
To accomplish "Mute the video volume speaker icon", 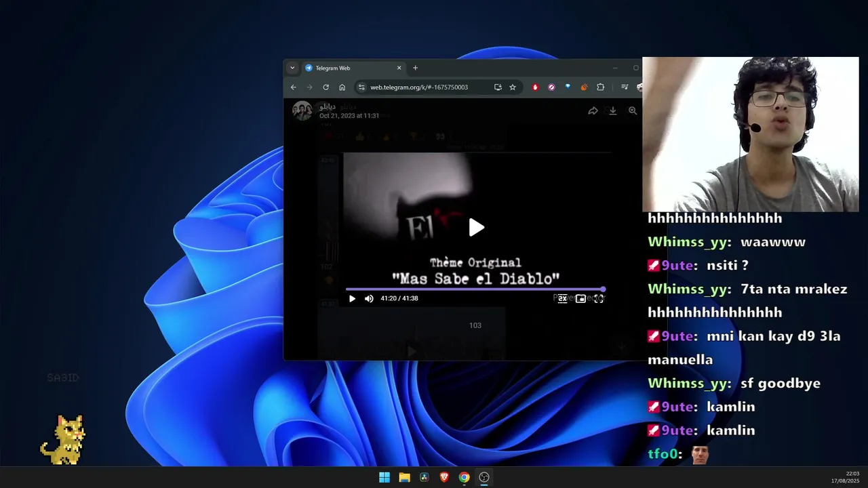I will click(x=369, y=298).
